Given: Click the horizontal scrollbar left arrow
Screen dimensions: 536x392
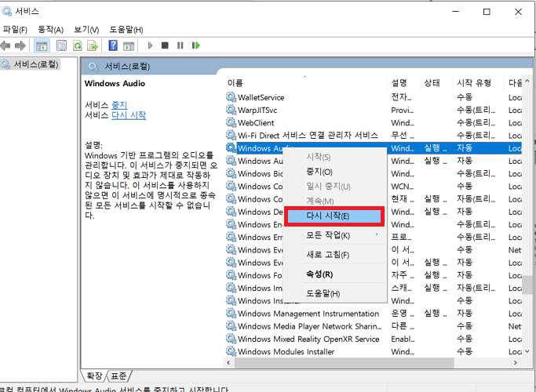Looking at the screenshot, I should point(228,363).
